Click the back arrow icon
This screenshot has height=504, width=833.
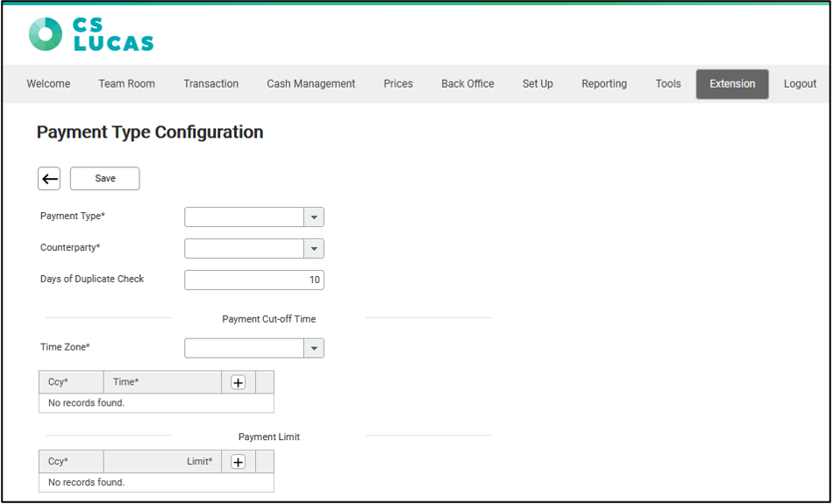[49, 179]
